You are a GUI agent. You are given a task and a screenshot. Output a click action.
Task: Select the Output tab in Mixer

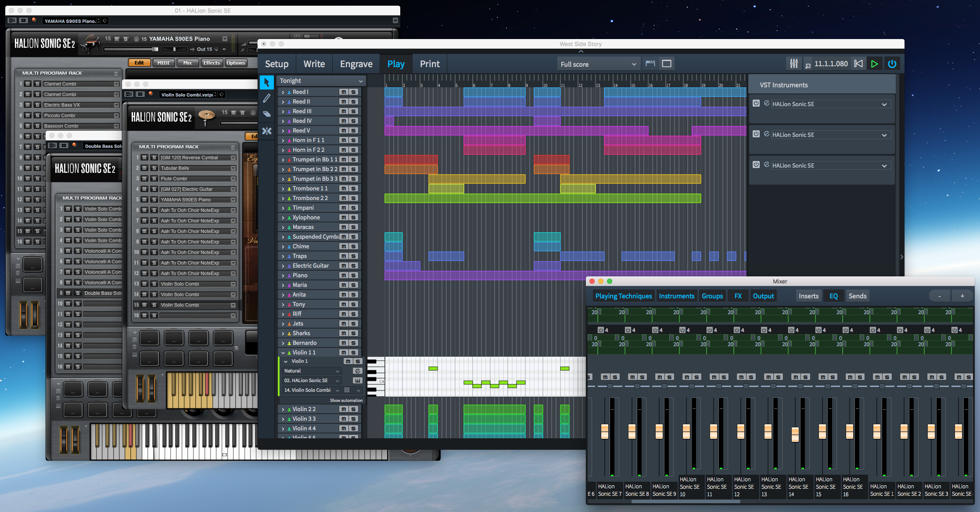(763, 296)
